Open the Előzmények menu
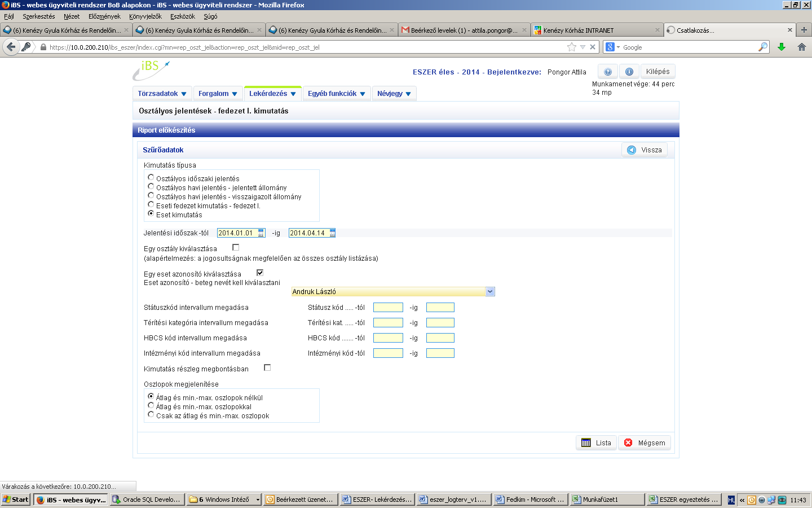The height and width of the screenshot is (508, 812). (x=104, y=16)
